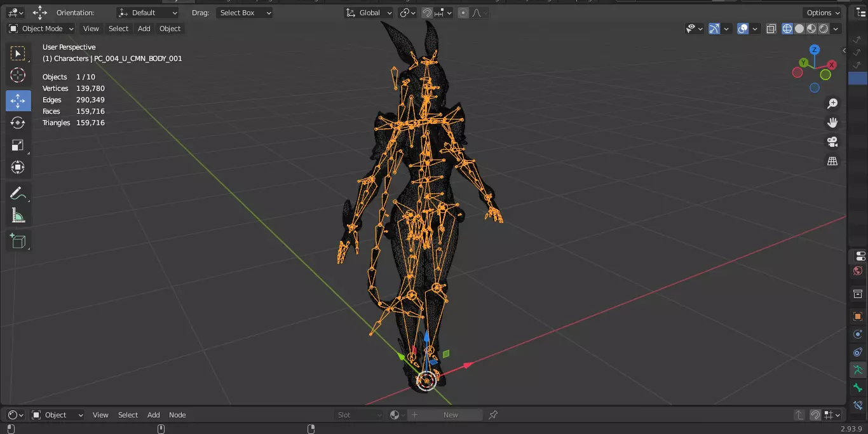
Task: Open the Collection properties icon
Action: [858, 294]
